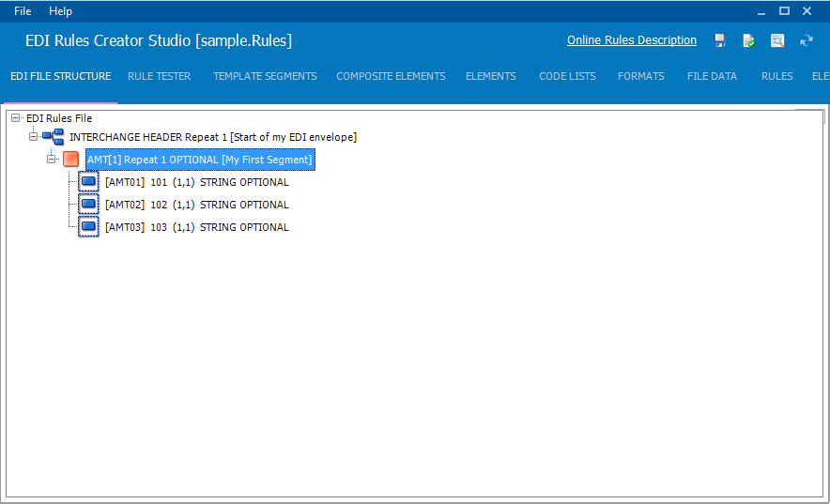Open the File menu
The image size is (830, 504).
click(x=23, y=11)
